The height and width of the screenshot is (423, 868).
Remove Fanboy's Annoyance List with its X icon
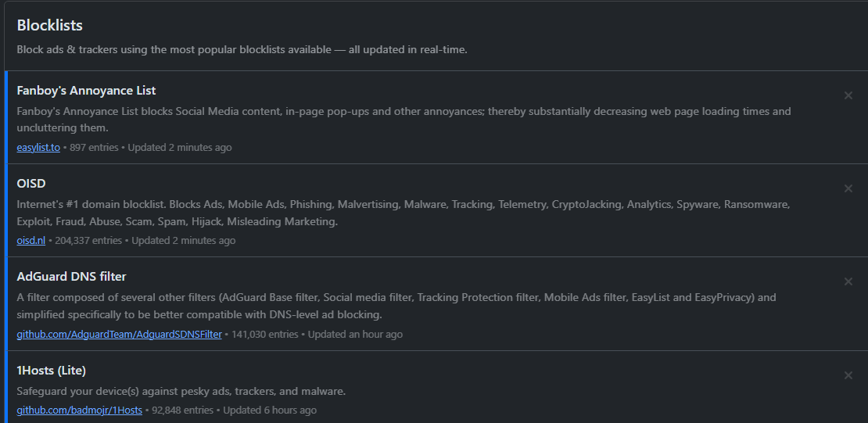tap(848, 95)
